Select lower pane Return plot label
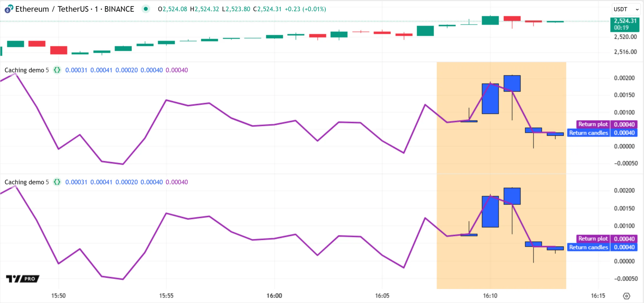This screenshot has width=644, height=303. (593, 239)
